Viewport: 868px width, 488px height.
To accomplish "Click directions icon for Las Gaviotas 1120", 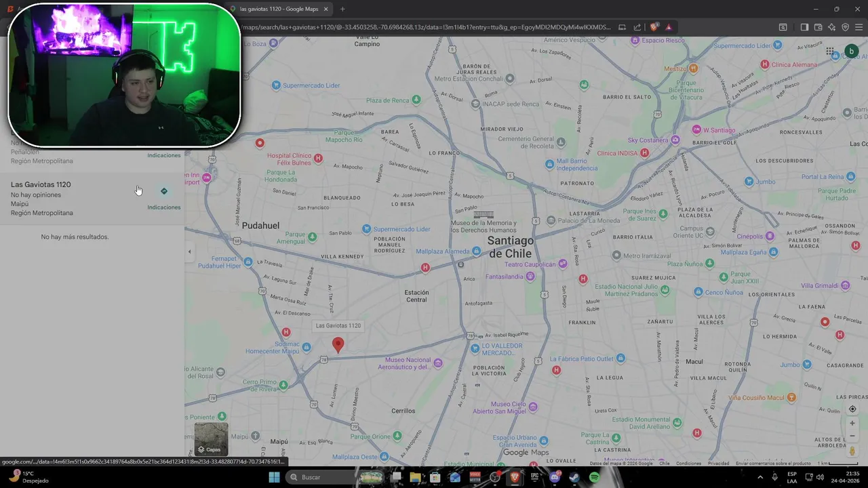I will (163, 191).
